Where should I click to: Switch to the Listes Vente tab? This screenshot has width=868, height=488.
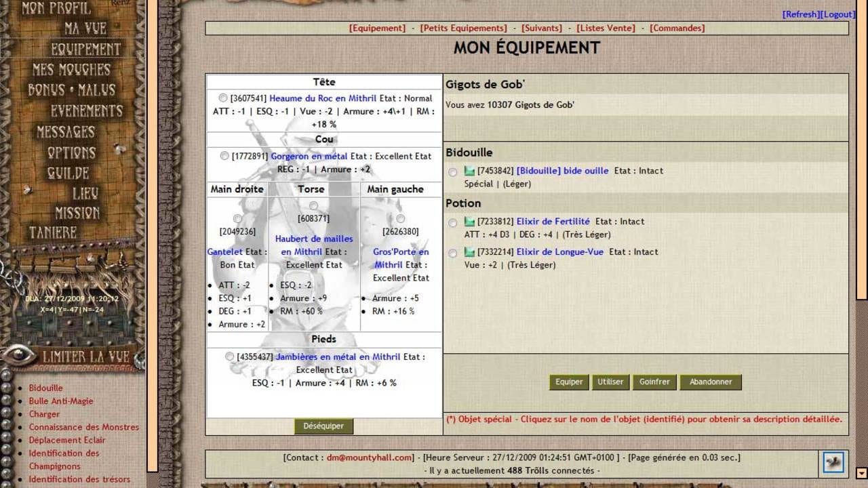(606, 28)
